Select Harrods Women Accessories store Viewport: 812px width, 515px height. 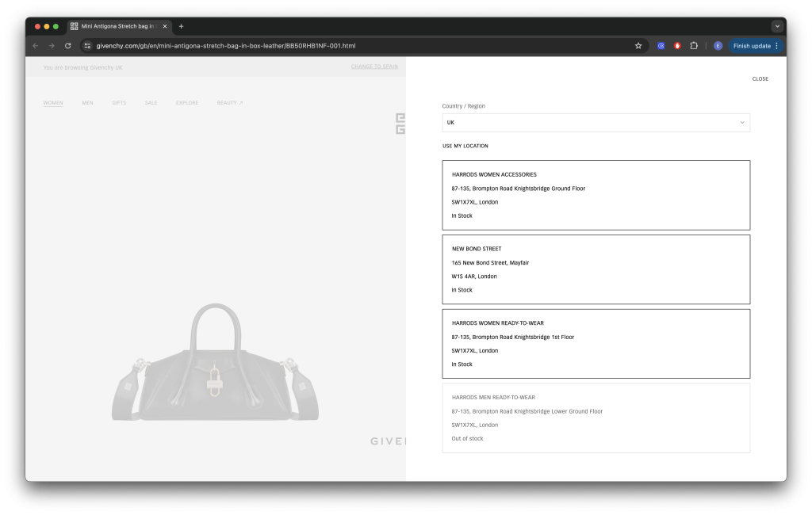[x=596, y=195]
